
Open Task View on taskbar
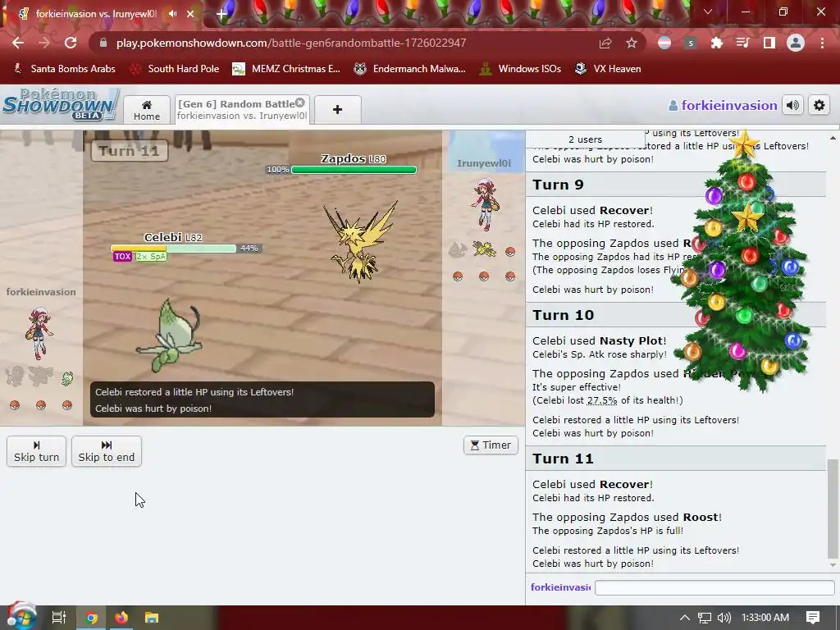(59, 618)
